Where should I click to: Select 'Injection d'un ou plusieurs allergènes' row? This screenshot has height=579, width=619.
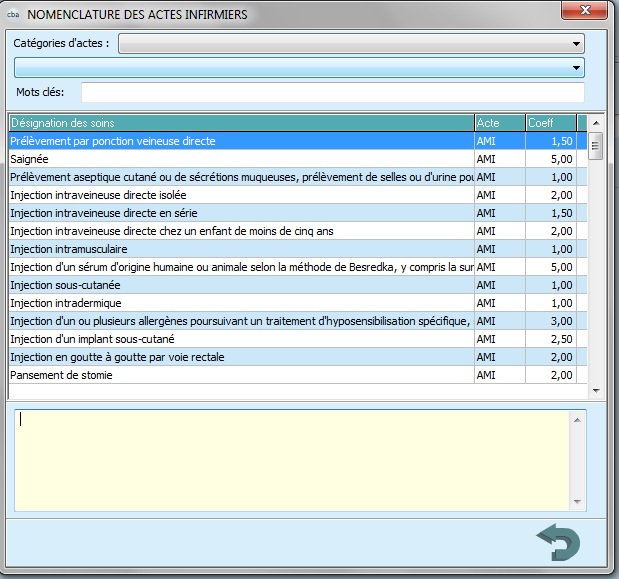(x=298, y=321)
